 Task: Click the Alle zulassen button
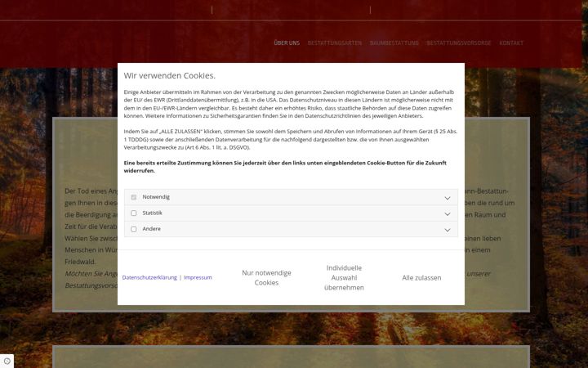tap(421, 277)
